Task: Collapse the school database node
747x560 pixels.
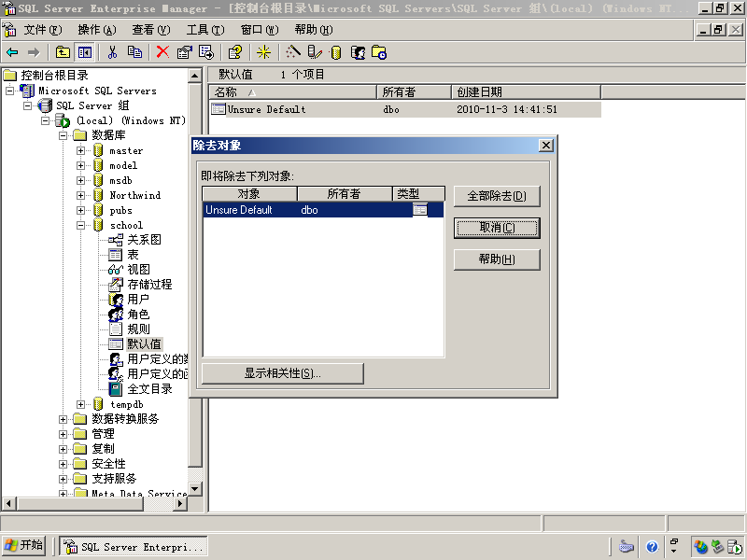Action: click(80, 225)
